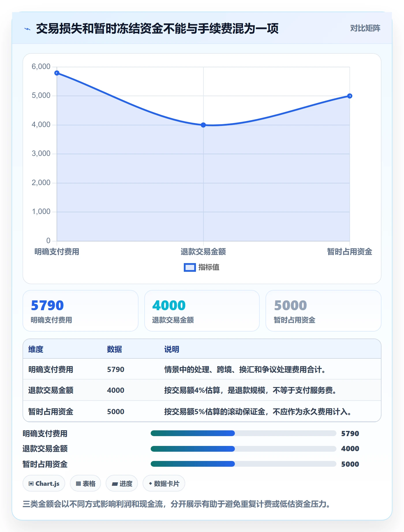Click the 5000 table data cell
Viewport: 404px width, 532px height.
coord(116,412)
